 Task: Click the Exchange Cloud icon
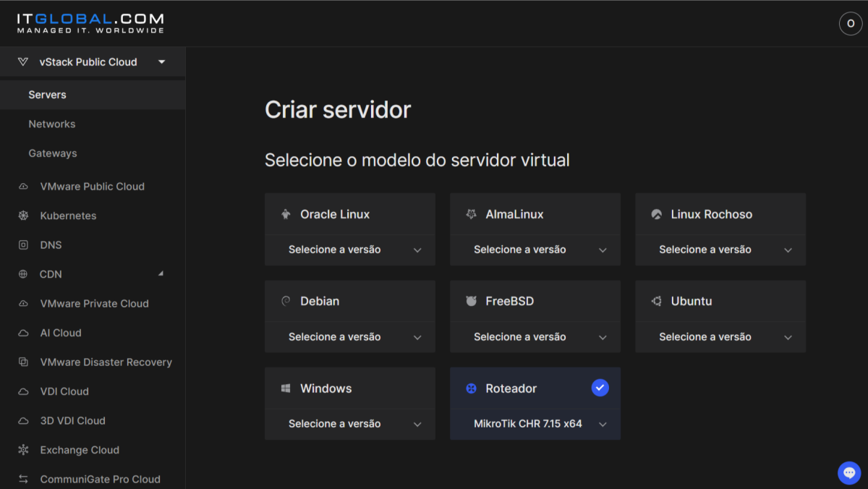[23, 450]
